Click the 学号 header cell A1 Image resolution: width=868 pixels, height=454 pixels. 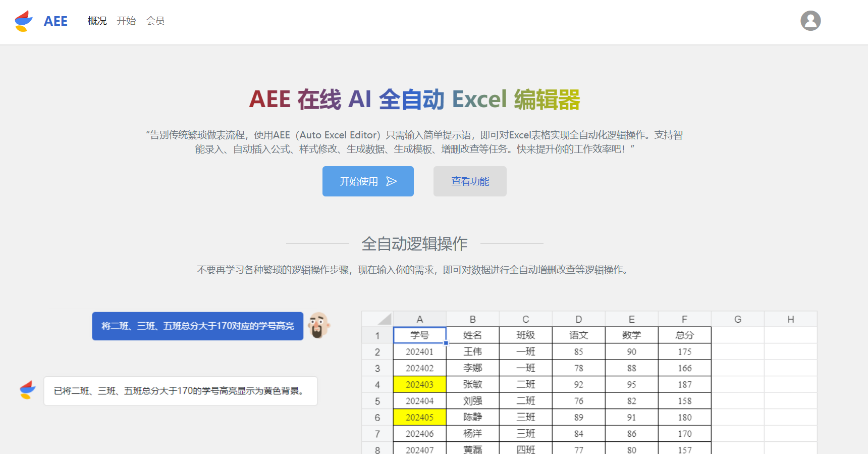click(419, 335)
